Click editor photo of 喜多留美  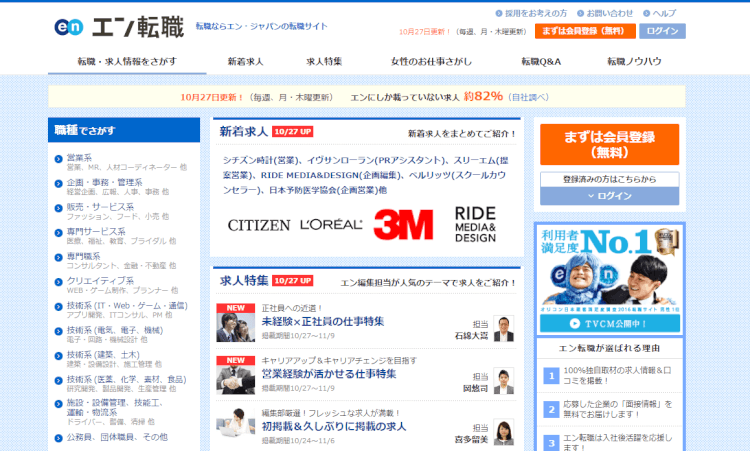click(x=504, y=432)
